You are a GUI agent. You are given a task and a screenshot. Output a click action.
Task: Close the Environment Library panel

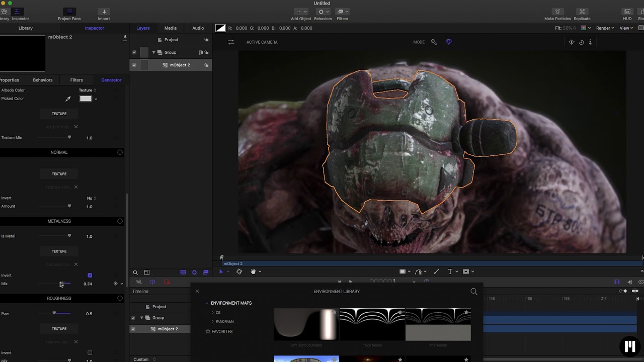197,291
